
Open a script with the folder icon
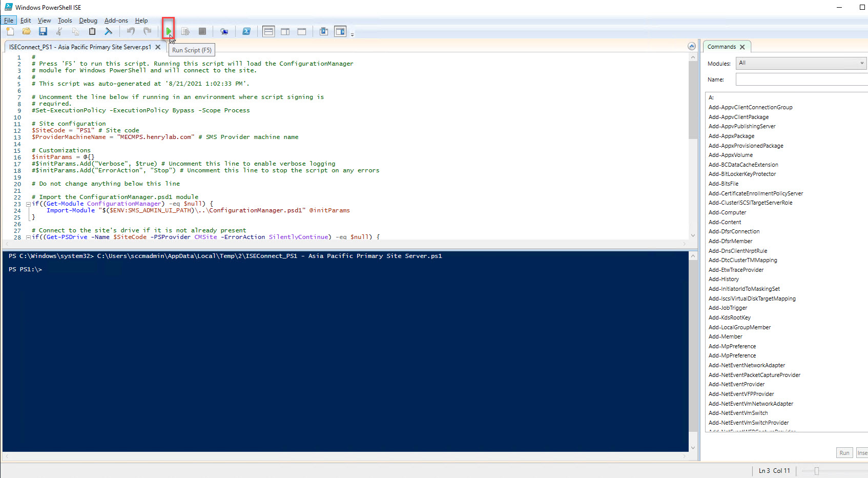27,31
